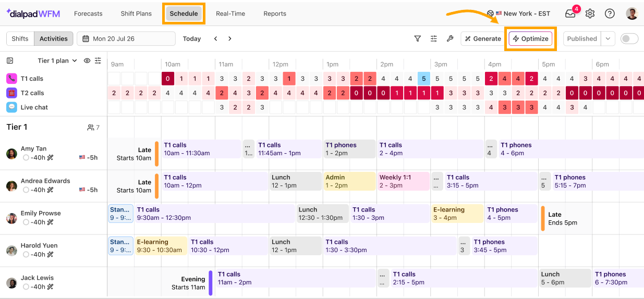Click the dark red T1 calls 10am cell showing 0

click(x=167, y=79)
